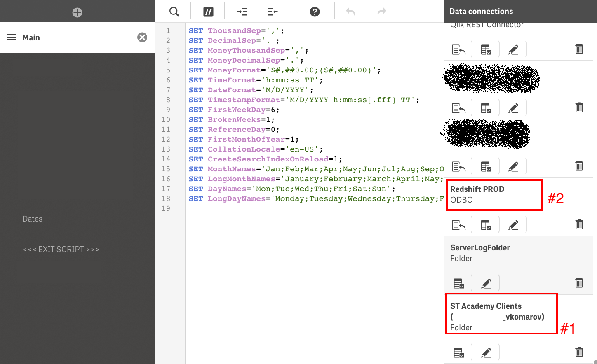Open the <<< EXIT SCRIPT >>> section
This screenshot has height=364, width=597.
(61, 249)
